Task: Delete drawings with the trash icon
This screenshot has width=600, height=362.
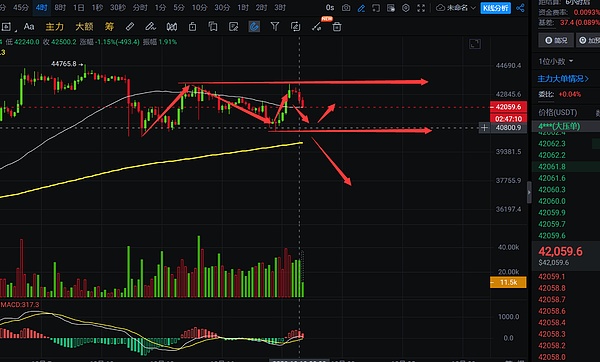Action: (337, 26)
